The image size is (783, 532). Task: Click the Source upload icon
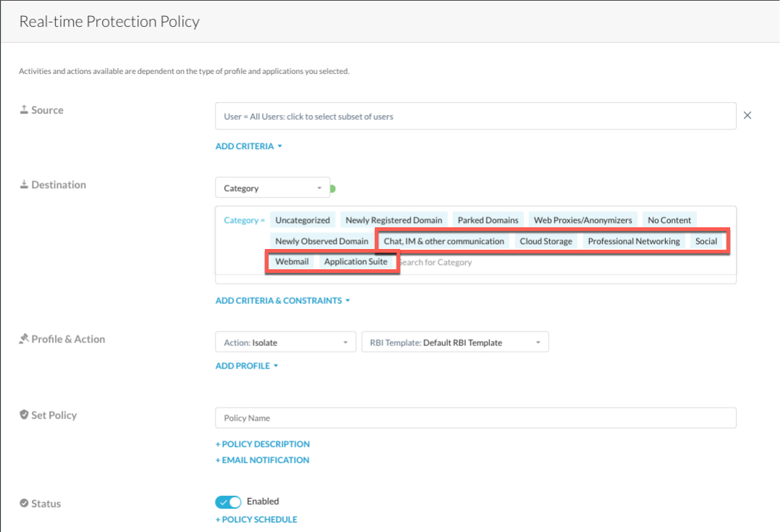pos(24,110)
